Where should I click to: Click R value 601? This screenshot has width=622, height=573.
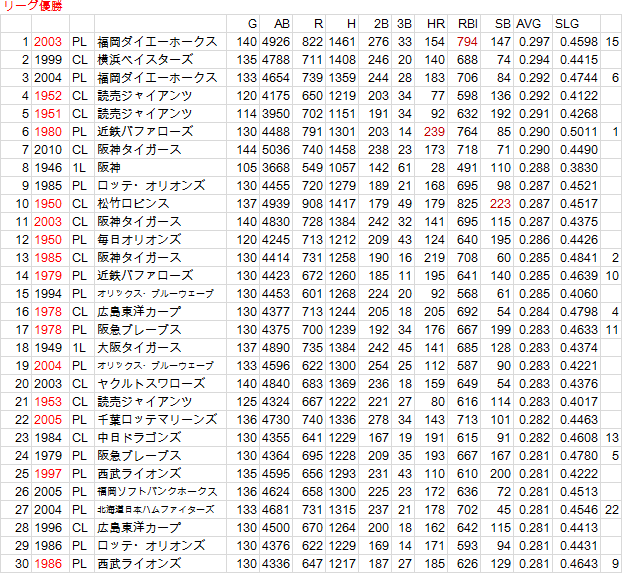tap(312, 294)
